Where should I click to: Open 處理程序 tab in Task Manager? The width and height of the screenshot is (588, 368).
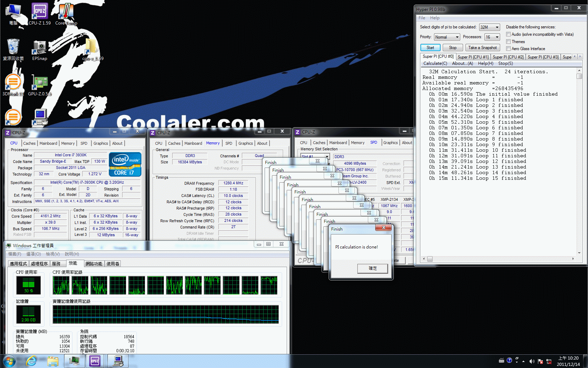pyautogui.click(x=39, y=264)
